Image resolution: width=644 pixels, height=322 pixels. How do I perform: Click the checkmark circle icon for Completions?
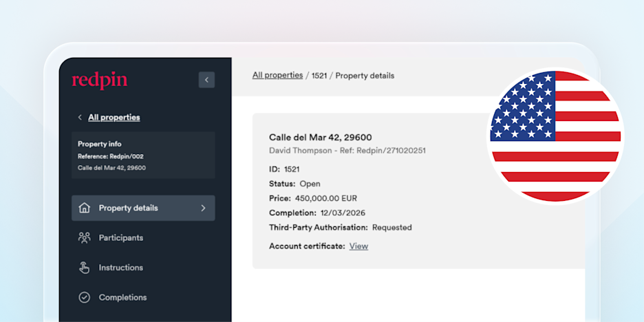[84, 297]
